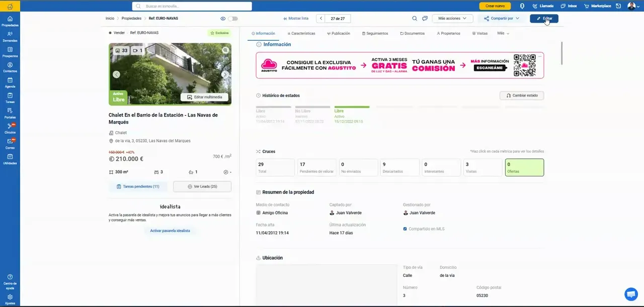The height and width of the screenshot is (307, 644).
Task: Switch to the Seguimientos tab
Action: [x=375, y=33]
